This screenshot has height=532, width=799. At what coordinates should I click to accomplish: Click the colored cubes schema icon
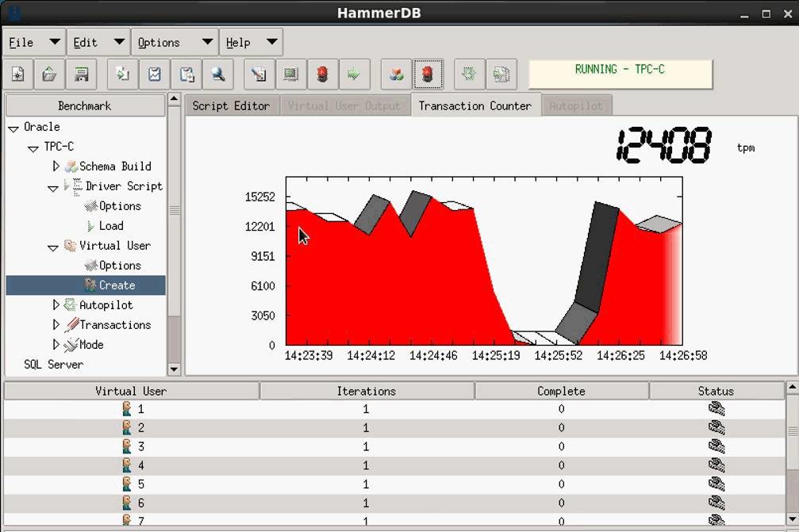[x=396, y=75]
